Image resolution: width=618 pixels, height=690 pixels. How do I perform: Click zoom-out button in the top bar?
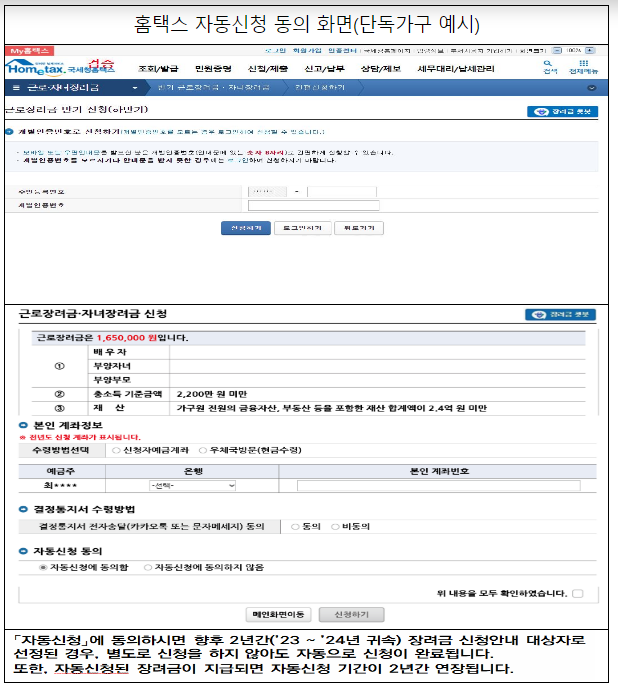[x=557, y=51]
